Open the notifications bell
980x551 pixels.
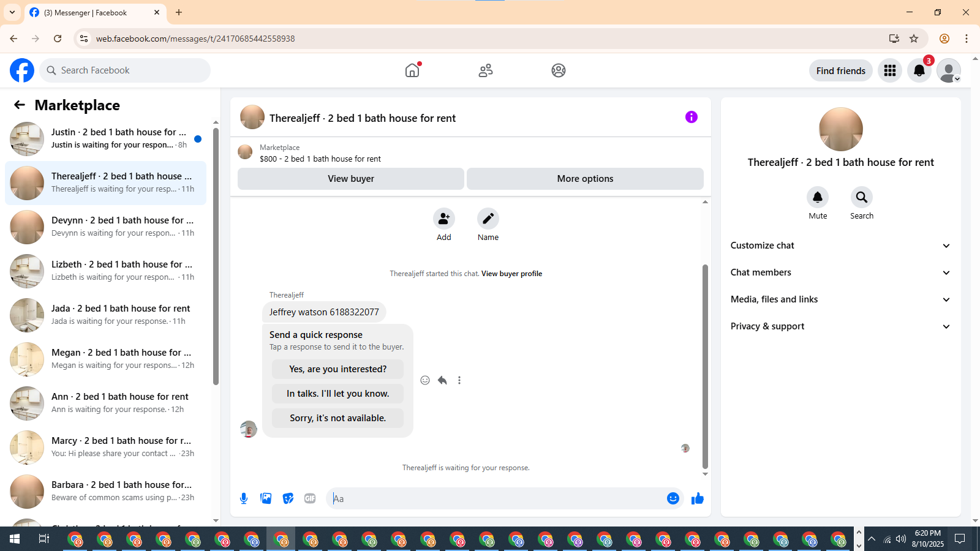[x=919, y=70]
